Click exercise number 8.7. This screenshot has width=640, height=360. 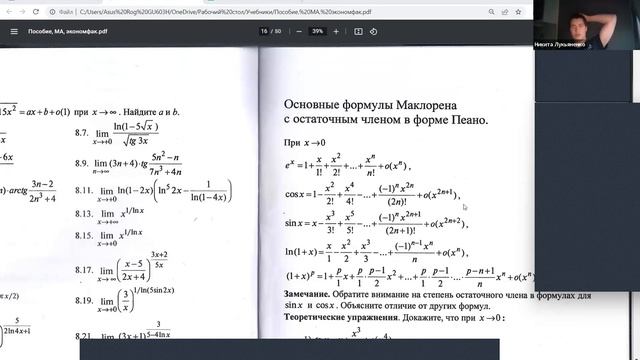click(x=82, y=133)
